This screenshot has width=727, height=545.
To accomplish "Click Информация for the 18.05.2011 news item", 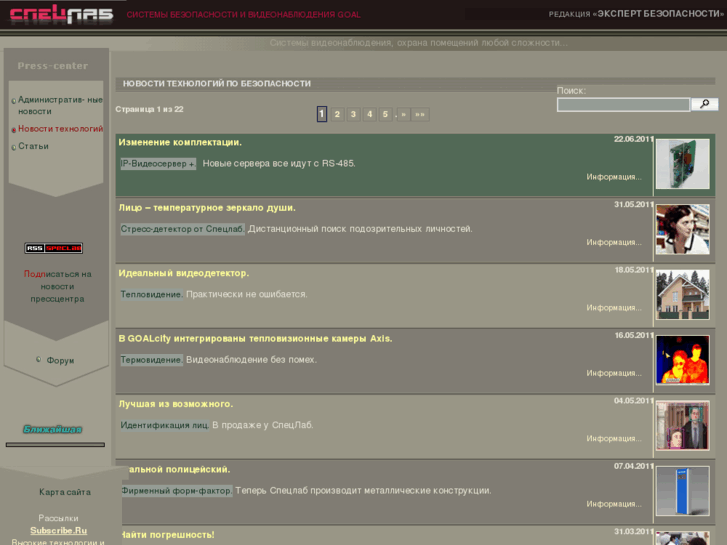I will click(x=614, y=308).
